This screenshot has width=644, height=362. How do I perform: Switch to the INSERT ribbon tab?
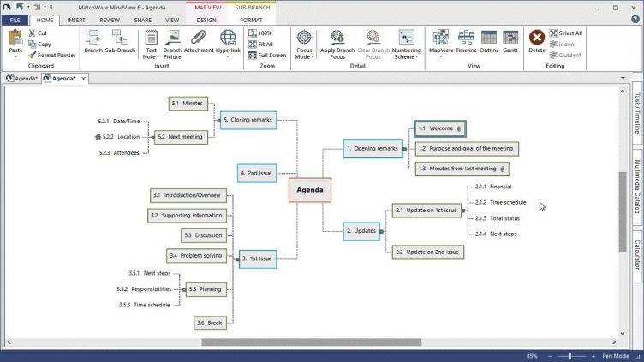(x=76, y=20)
